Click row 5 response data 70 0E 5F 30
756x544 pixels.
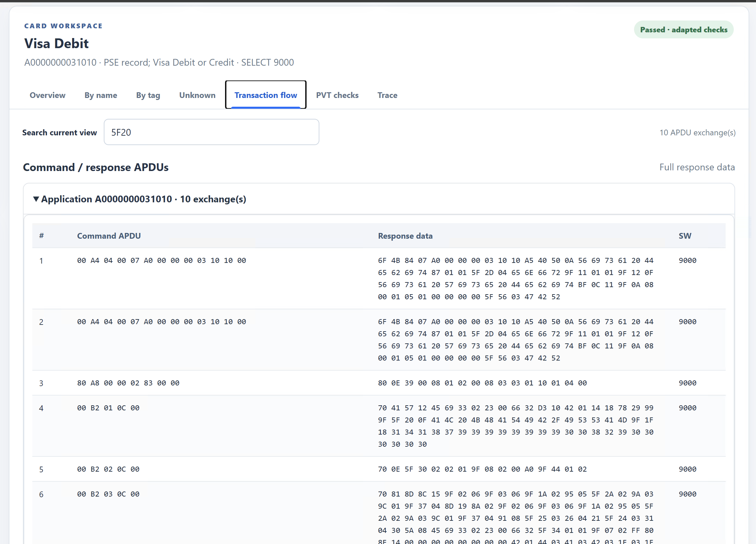pos(482,469)
